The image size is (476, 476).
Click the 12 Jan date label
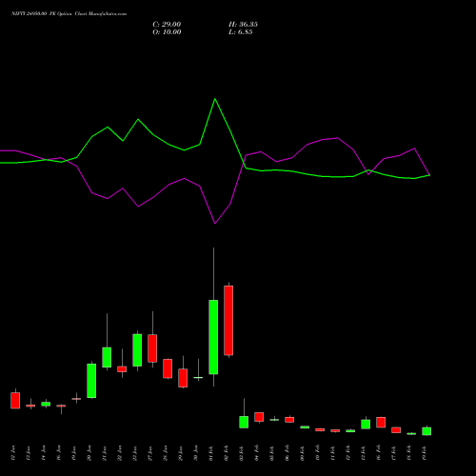click(13, 453)
